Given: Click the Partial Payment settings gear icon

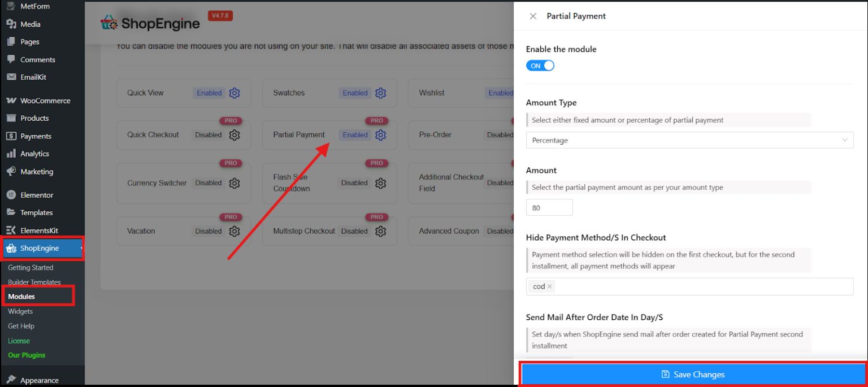Looking at the screenshot, I should pos(380,135).
